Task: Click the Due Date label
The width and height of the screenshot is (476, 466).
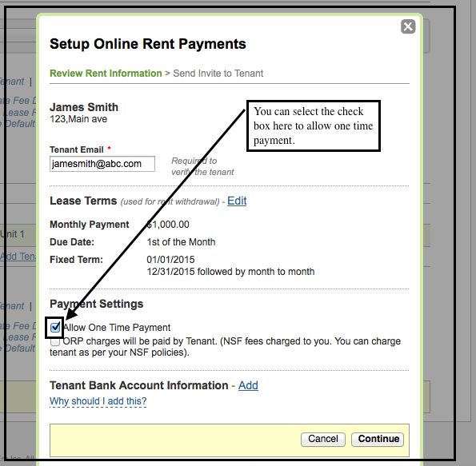Action: coord(72,242)
